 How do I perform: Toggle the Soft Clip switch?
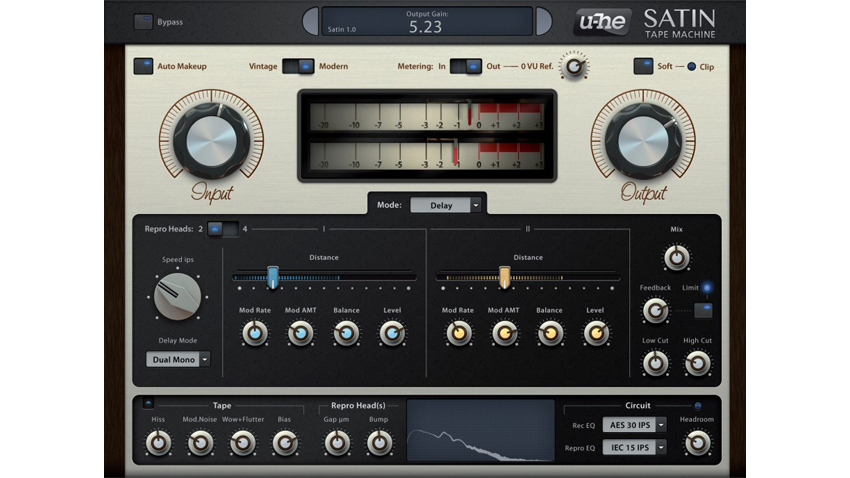pyautogui.click(x=643, y=66)
